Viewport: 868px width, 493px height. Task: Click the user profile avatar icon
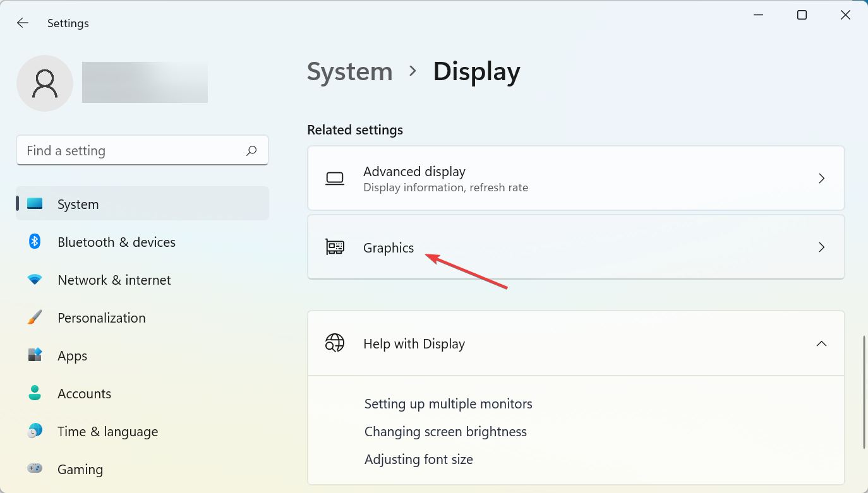click(45, 83)
